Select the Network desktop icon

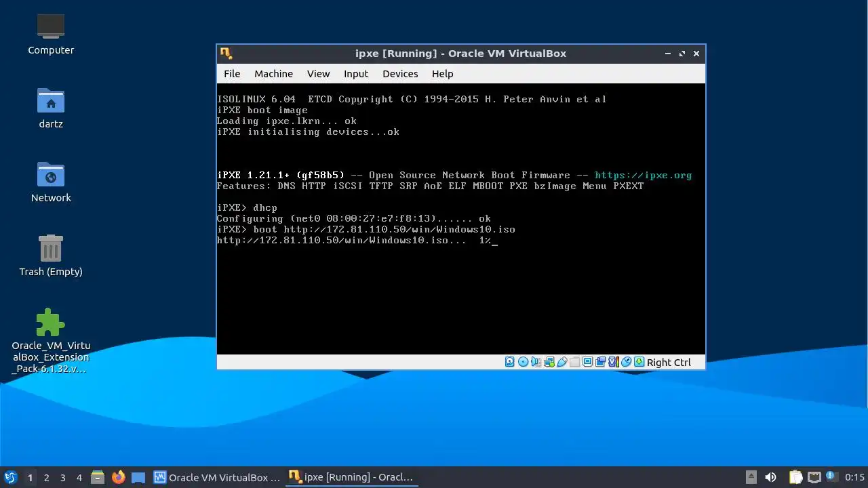51,182
